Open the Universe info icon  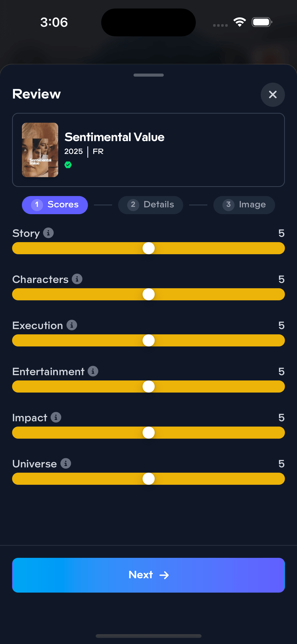click(66, 463)
